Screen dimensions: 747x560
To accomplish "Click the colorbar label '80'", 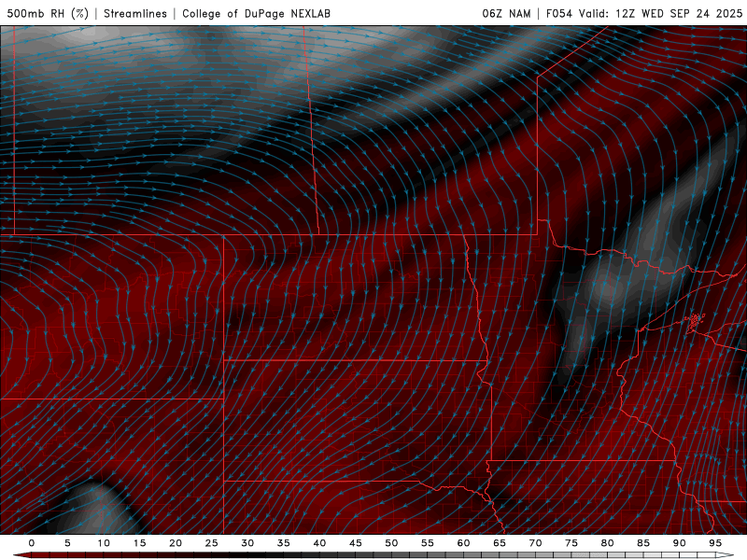I will pos(608,543).
